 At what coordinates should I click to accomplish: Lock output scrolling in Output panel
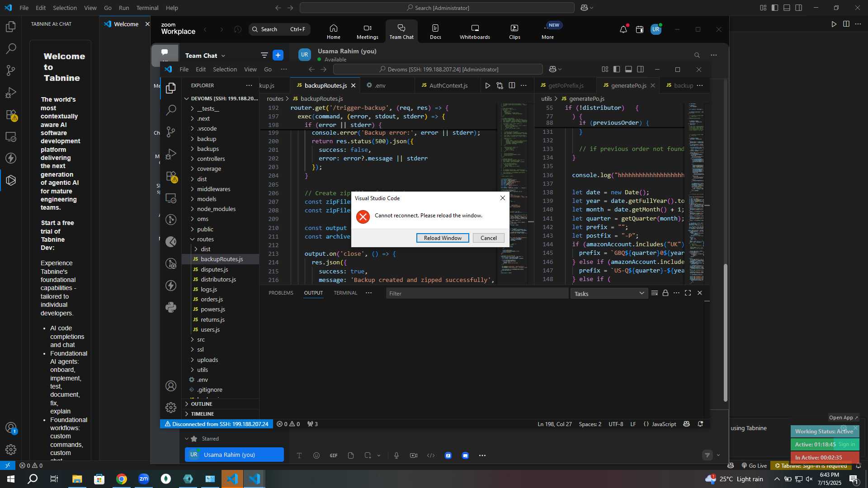tap(665, 293)
